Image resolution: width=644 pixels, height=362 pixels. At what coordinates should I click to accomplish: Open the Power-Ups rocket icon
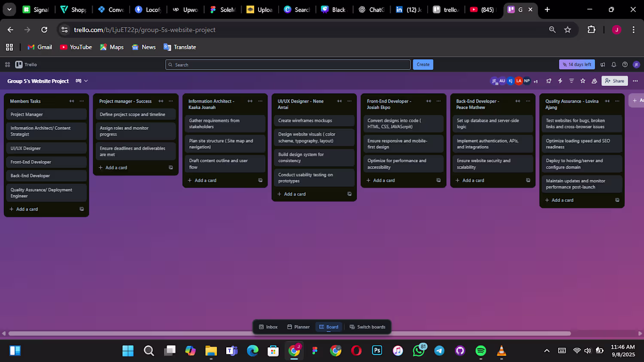[x=549, y=81]
